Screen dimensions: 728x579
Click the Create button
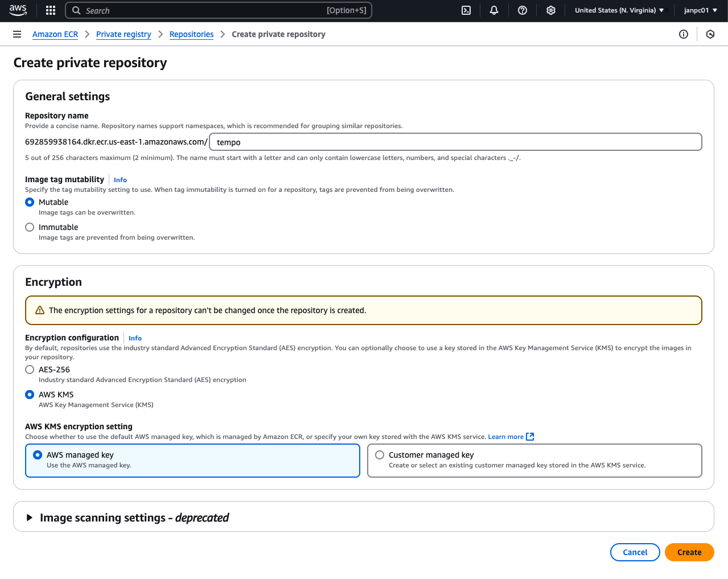click(689, 552)
